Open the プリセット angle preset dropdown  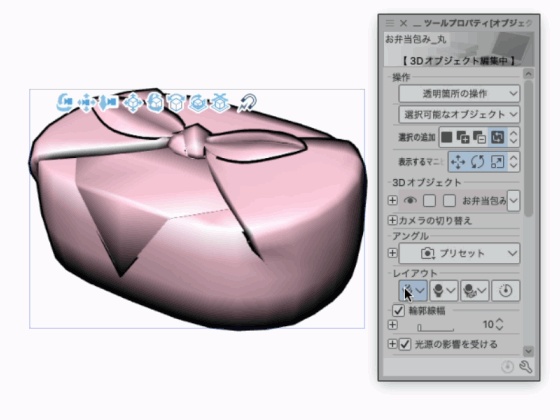[459, 254]
